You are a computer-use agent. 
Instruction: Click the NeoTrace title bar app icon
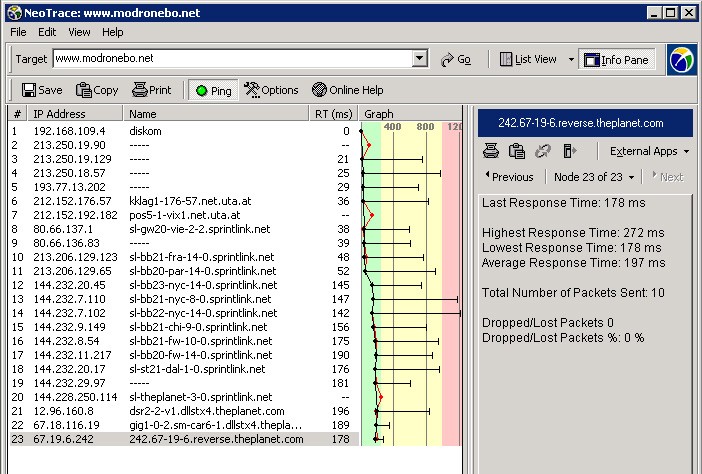[14, 13]
